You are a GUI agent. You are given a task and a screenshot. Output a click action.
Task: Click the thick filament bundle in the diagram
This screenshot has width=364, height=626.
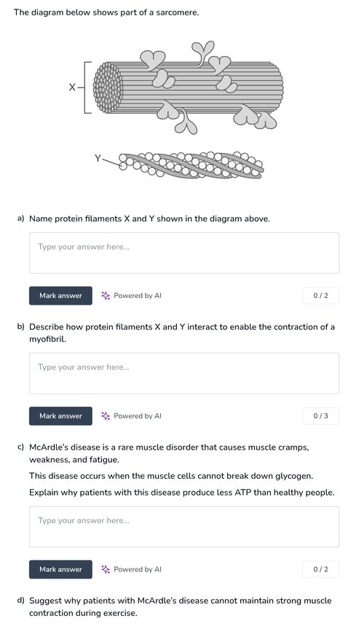pos(188,87)
